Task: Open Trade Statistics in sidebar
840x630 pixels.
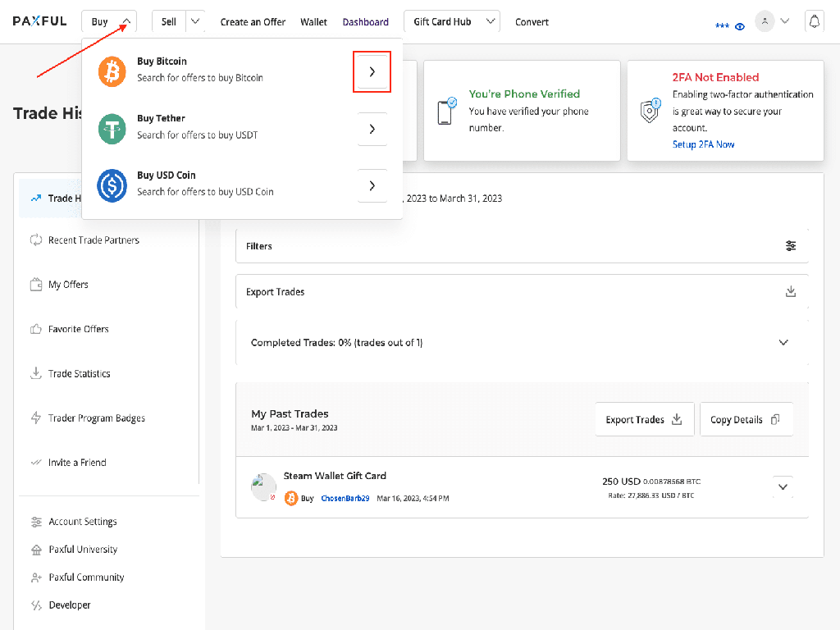Action: click(79, 374)
